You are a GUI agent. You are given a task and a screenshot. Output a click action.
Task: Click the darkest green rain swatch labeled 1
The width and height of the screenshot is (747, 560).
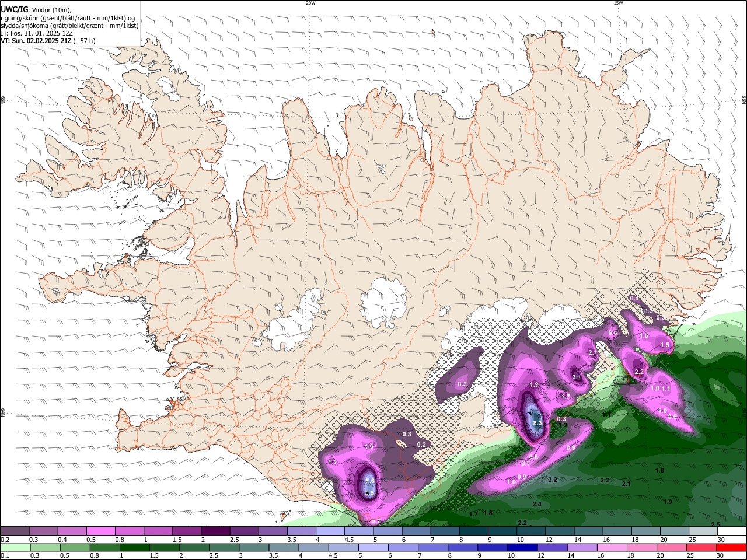click(134, 548)
